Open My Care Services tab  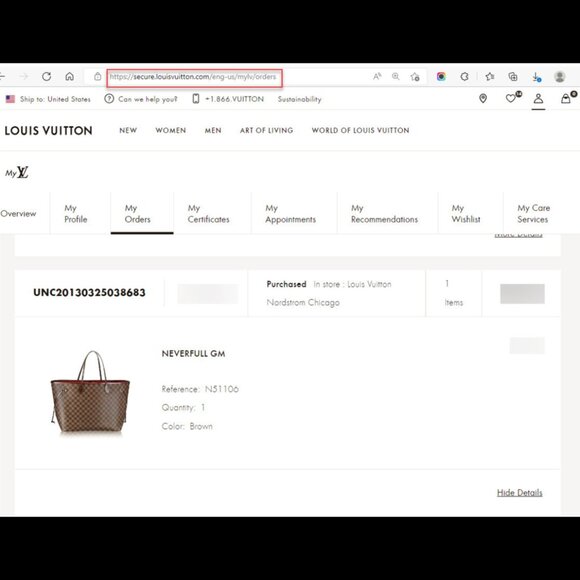[x=533, y=213]
